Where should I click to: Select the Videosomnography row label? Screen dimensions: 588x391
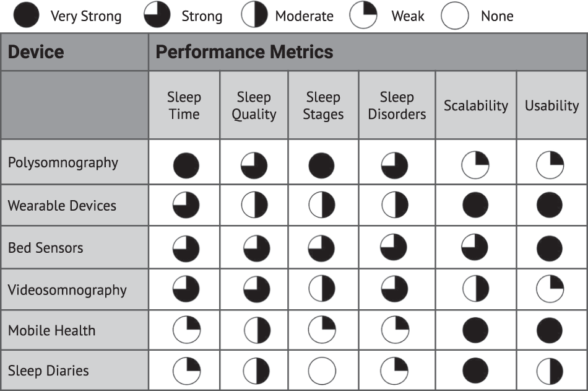67,290
